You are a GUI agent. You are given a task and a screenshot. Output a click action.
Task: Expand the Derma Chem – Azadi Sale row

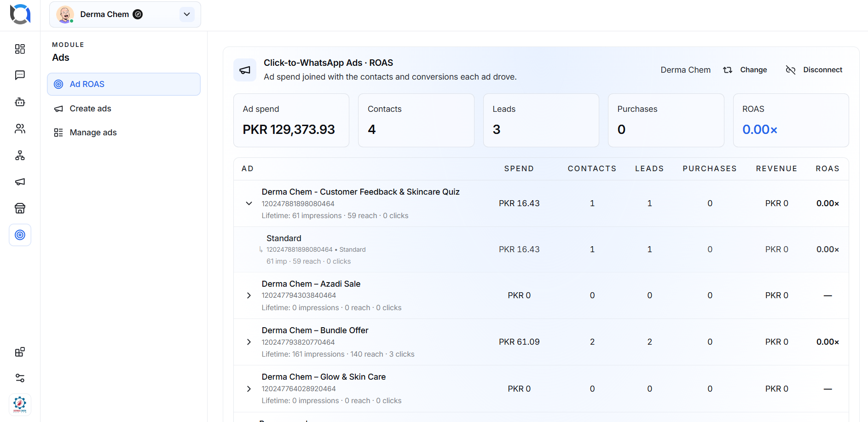(249, 295)
